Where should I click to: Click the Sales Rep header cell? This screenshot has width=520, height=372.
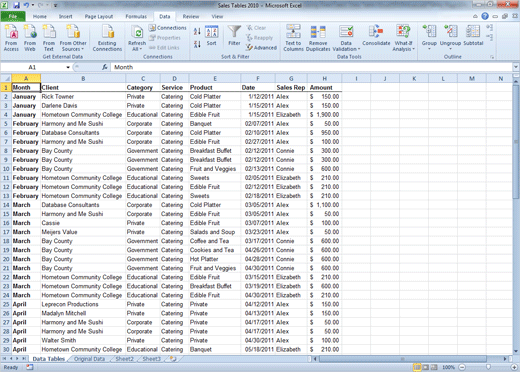[x=291, y=87]
